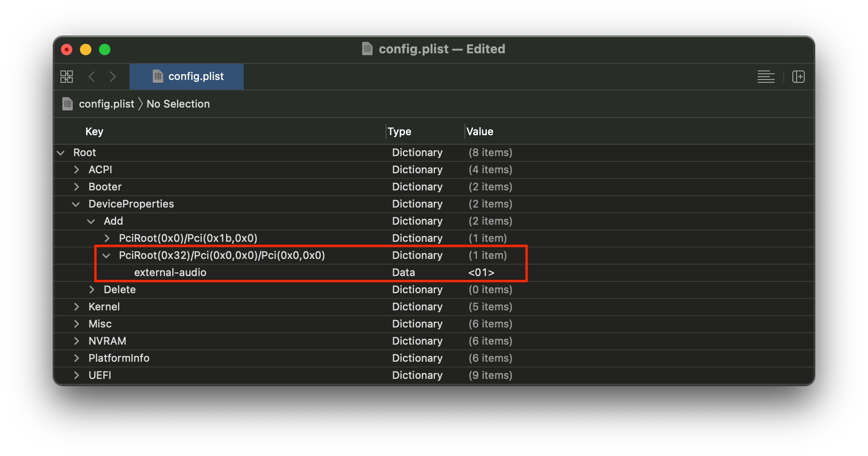Viewport: 868px width, 456px height.
Task: Select the <01> data value
Action: coord(481,272)
